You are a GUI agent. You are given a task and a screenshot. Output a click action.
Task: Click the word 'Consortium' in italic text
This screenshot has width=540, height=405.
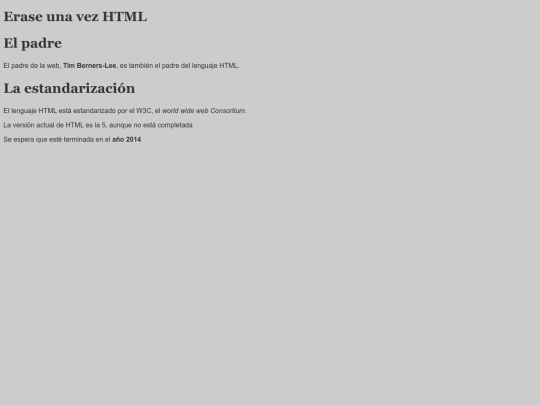pyautogui.click(x=228, y=111)
